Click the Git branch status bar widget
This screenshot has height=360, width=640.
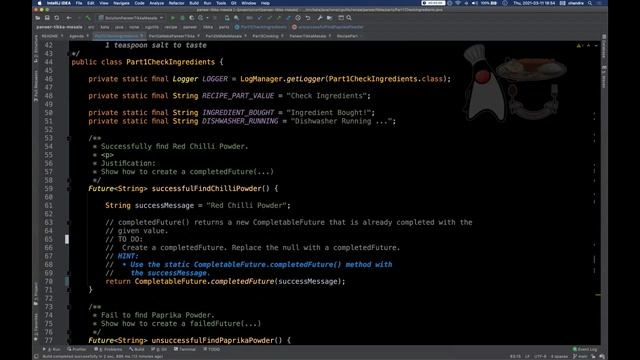(x=580, y=356)
